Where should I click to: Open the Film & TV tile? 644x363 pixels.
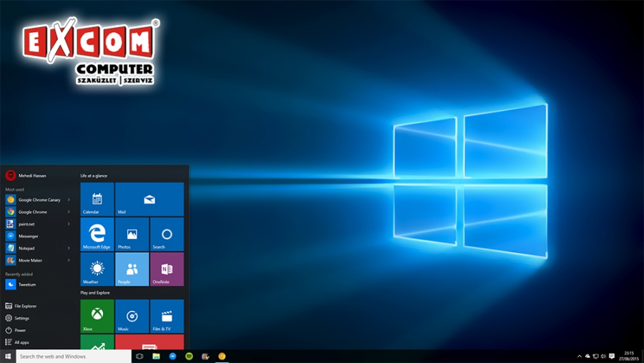point(167,316)
